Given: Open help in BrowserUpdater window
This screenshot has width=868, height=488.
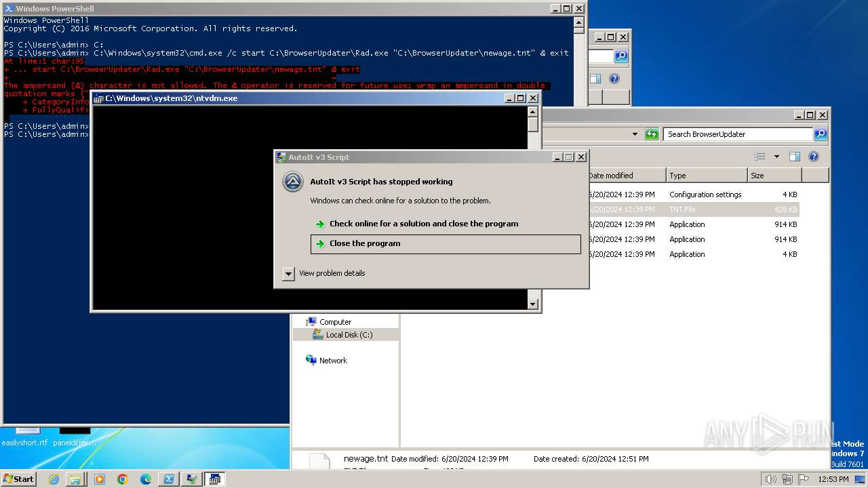Looking at the screenshot, I should pyautogui.click(x=814, y=157).
